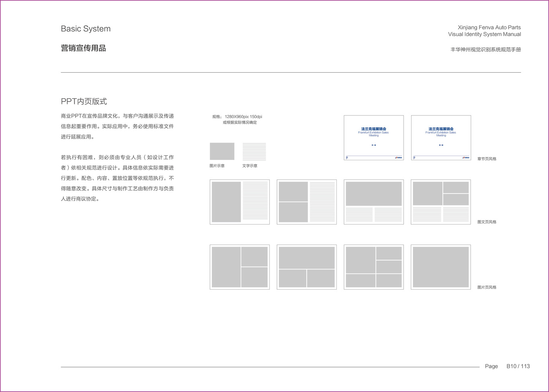Click the paragraph line starting 若执行有困难
Image resolution: width=549 pixels, height=392 pixels.
(x=117, y=157)
